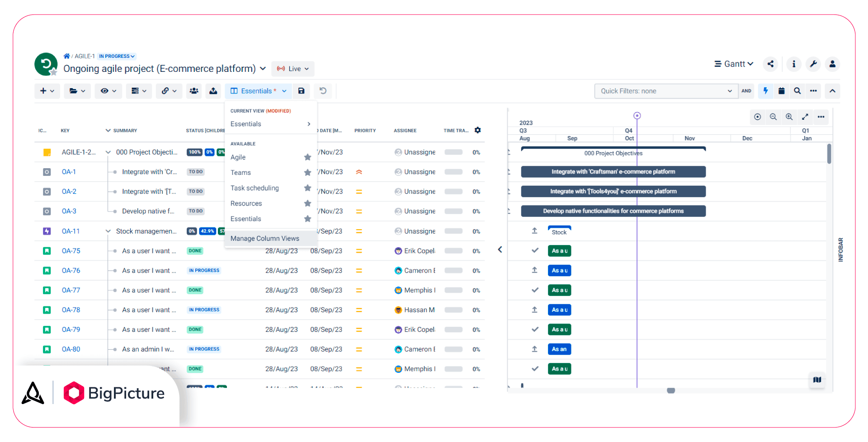Click the AGILE-1 breadcrumb link
The image size is (868, 442).
(85, 56)
